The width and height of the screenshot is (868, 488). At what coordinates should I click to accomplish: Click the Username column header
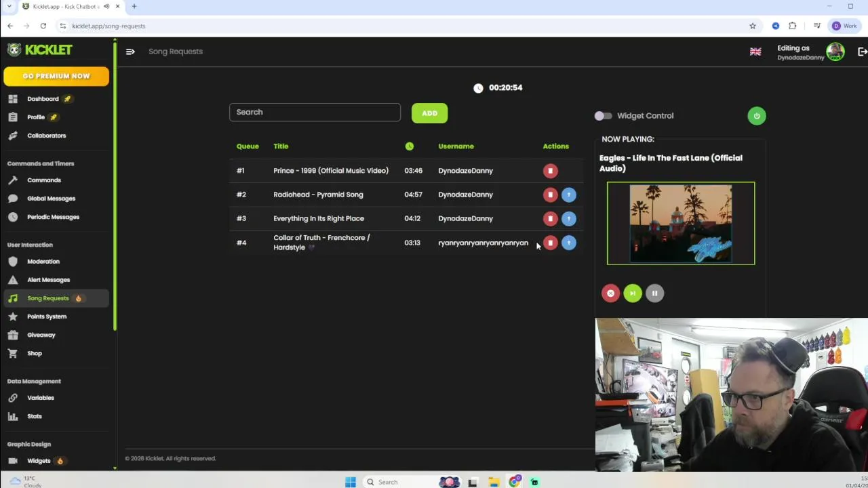click(x=456, y=146)
